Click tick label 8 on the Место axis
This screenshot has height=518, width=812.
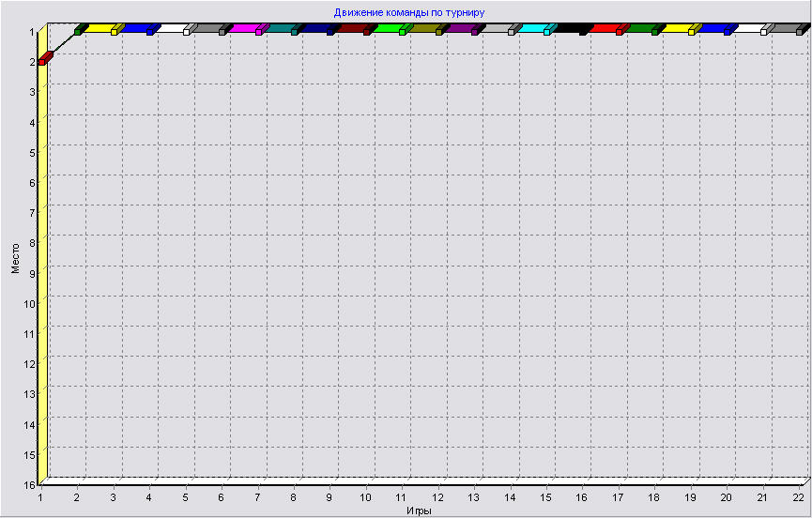click(32, 243)
